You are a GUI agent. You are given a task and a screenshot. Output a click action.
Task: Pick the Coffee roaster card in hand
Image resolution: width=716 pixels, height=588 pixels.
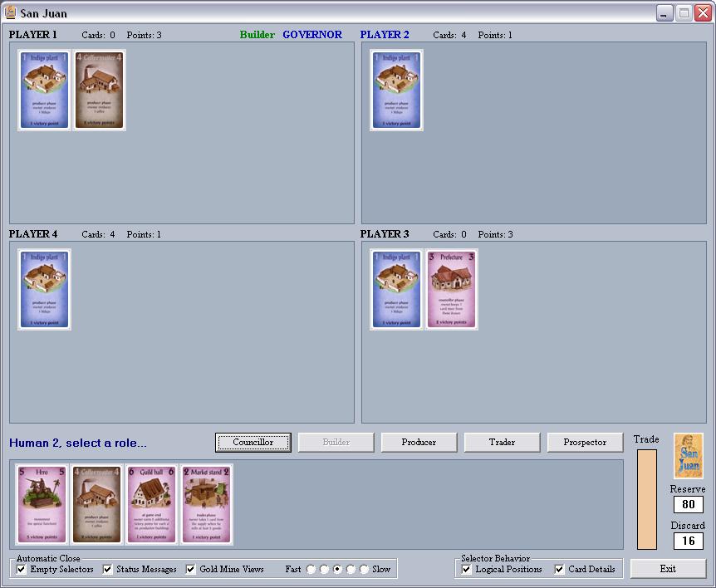click(x=97, y=504)
